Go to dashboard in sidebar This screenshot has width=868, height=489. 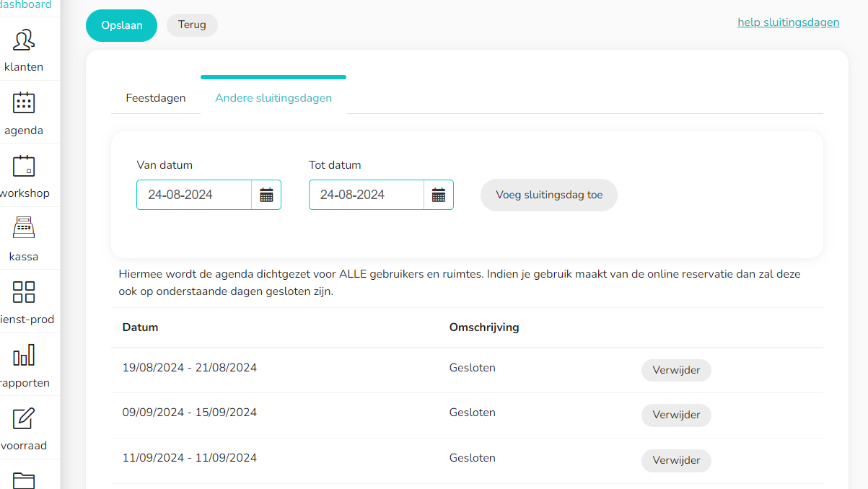coord(26,5)
